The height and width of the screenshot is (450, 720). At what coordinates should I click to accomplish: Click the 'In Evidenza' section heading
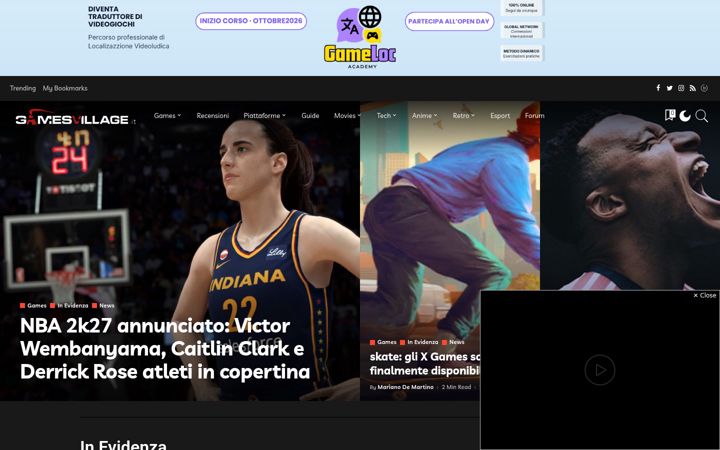(x=123, y=445)
